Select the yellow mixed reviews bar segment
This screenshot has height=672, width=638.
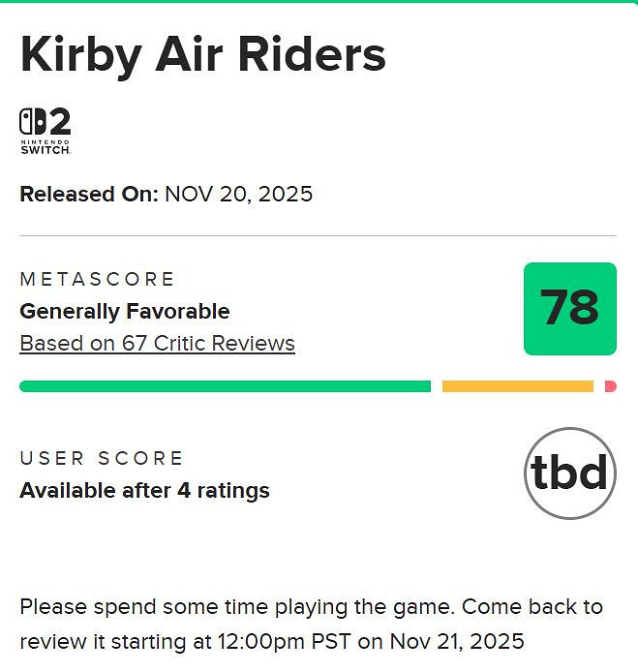(x=517, y=386)
